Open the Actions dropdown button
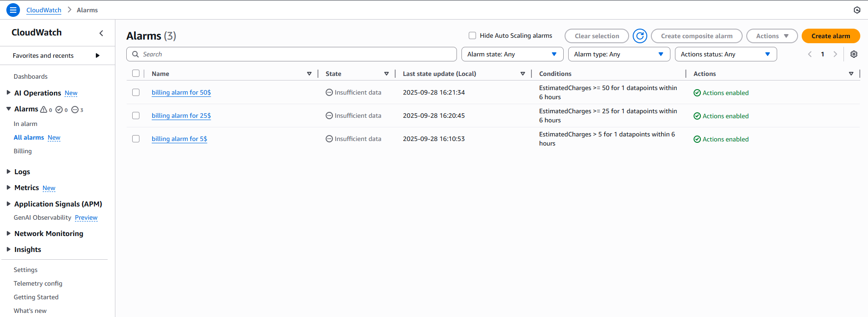 point(772,36)
